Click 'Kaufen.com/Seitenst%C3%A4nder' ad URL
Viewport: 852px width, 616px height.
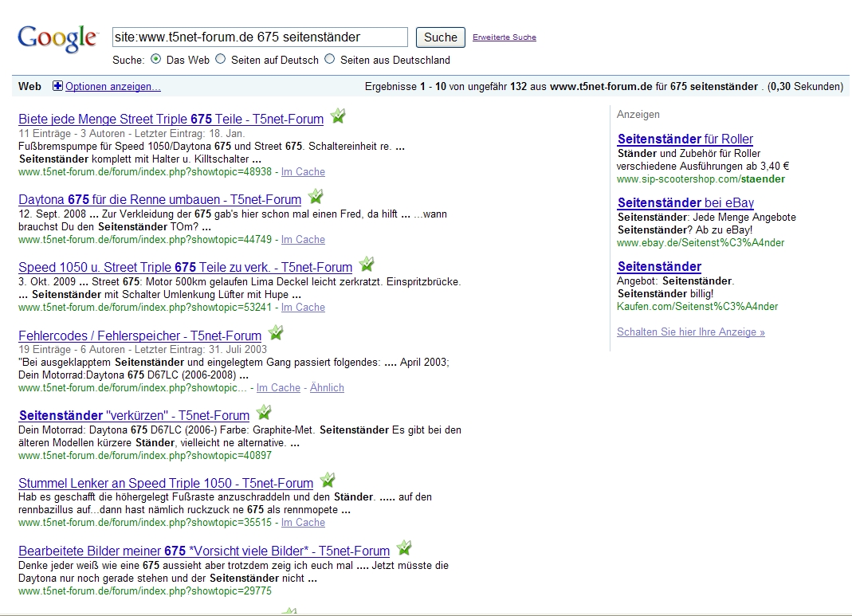(697, 306)
